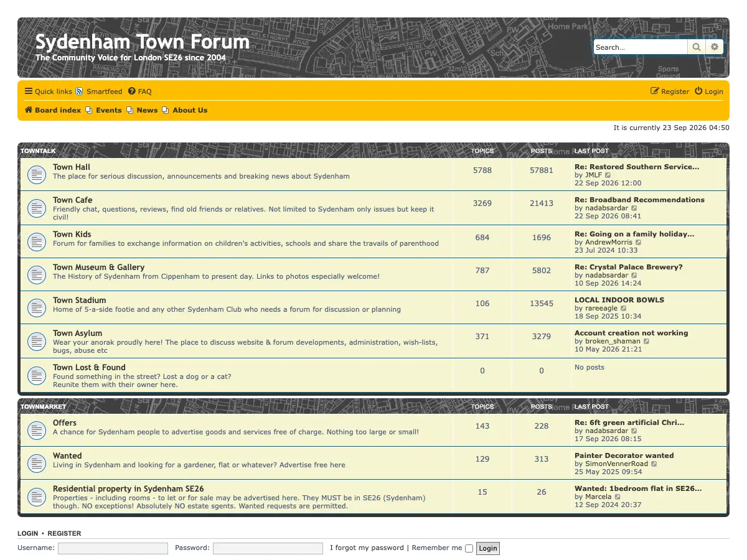Click the REGISTER link above the username field
747x560 pixels.
click(64, 533)
